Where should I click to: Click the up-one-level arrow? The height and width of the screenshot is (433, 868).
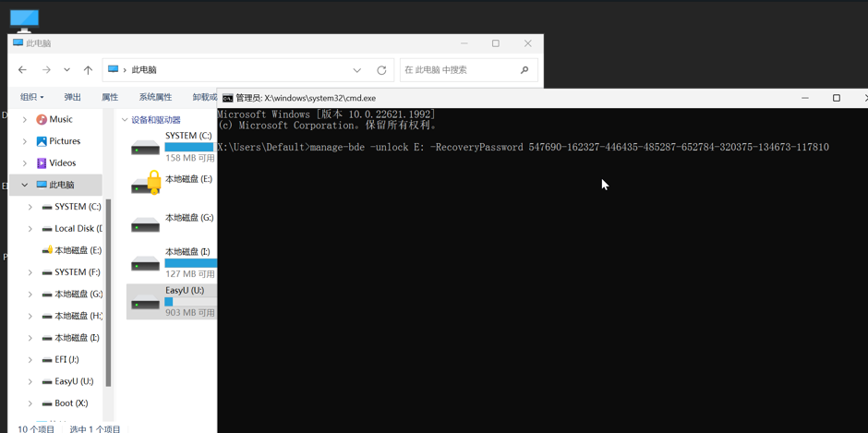point(88,70)
